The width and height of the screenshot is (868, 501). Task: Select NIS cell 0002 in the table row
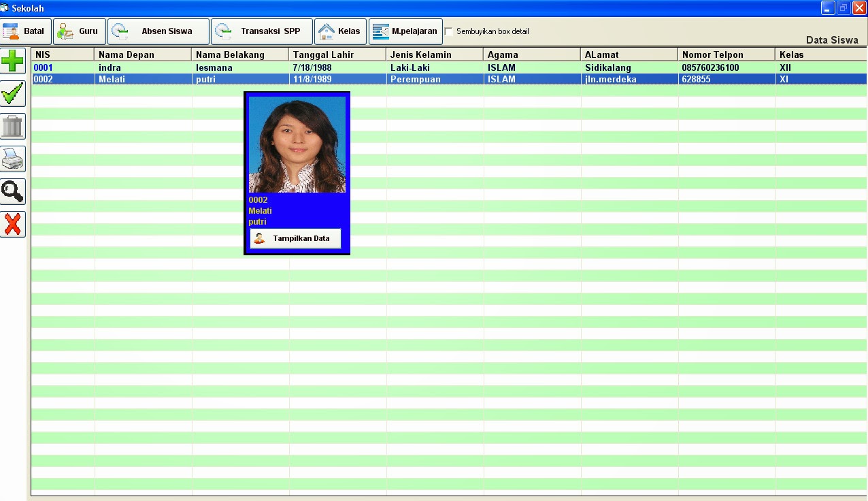pos(63,79)
